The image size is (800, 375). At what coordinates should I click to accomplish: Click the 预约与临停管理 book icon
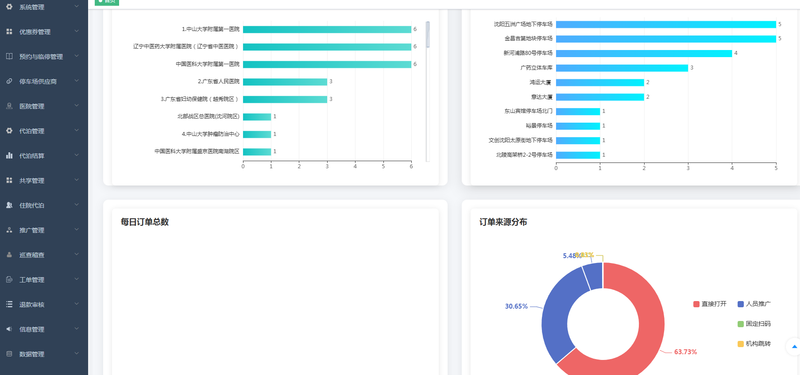click(9, 57)
